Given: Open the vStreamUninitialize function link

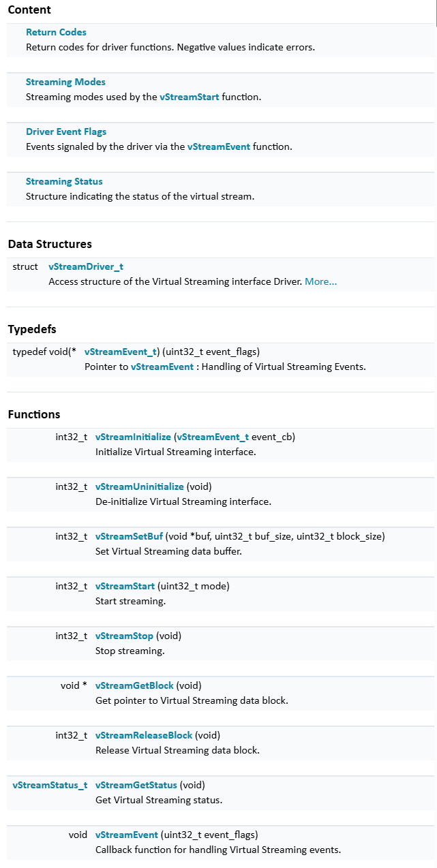Looking at the screenshot, I should click(x=139, y=486).
